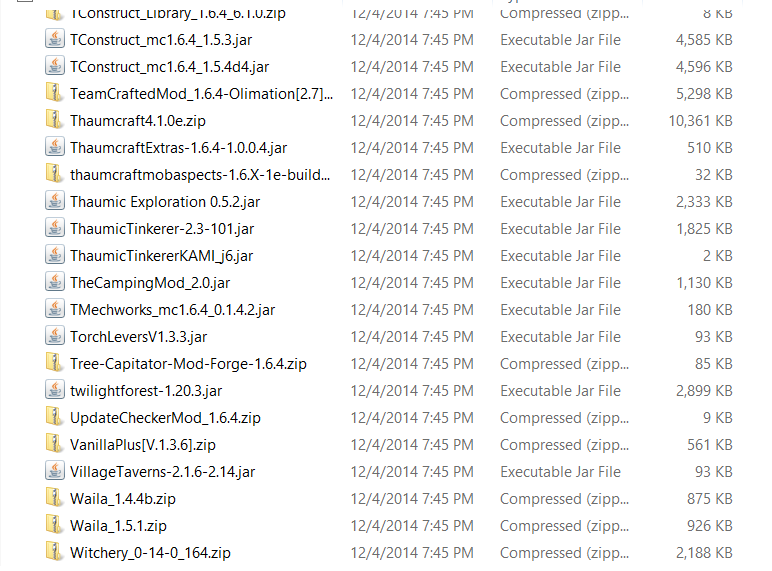Select the TheCampingMod_2.0.jar icon

coord(55,282)
